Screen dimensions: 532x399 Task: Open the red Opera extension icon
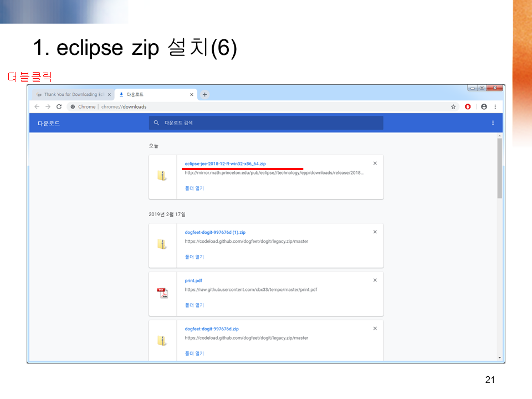point(468,106)
